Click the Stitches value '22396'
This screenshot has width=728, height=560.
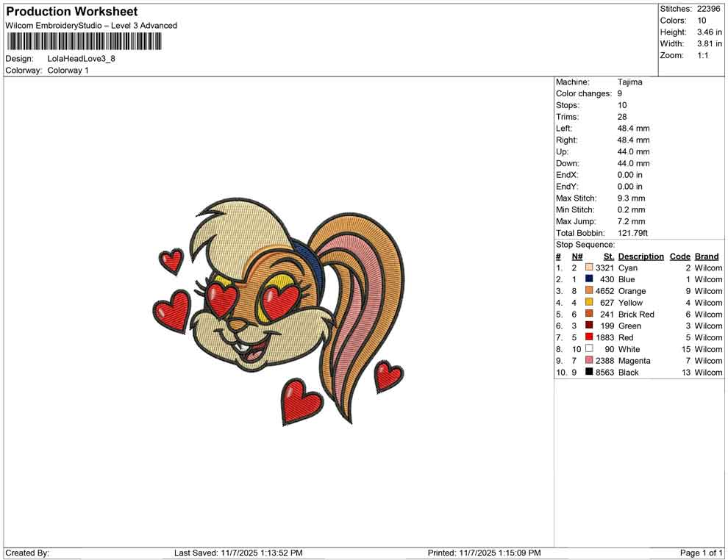coord(708,9)
